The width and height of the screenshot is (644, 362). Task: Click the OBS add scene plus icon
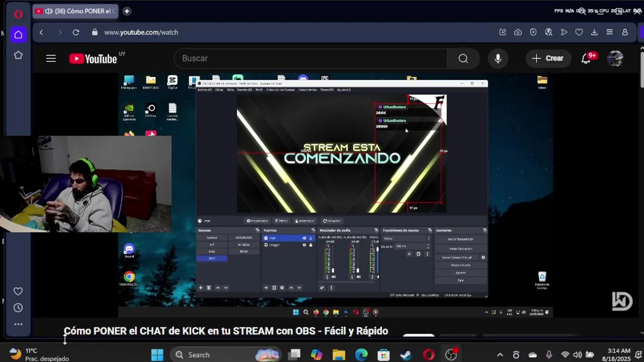coord(200,288)
